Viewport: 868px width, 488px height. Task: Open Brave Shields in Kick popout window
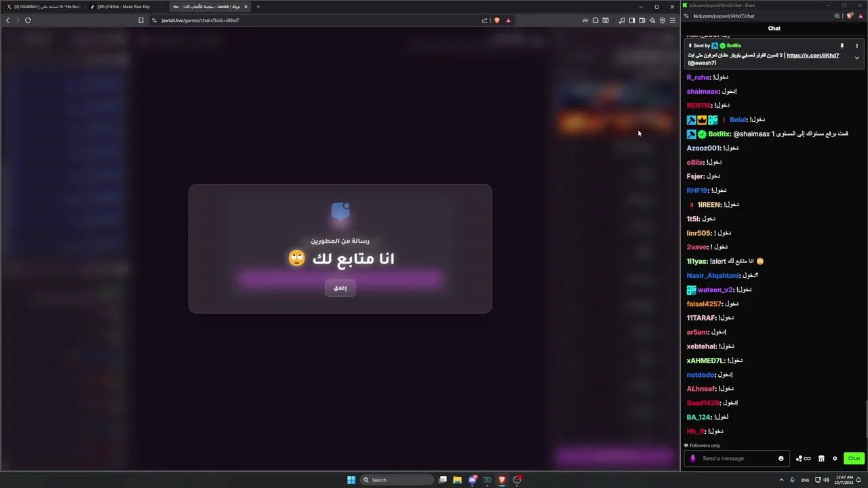point(850,16)
